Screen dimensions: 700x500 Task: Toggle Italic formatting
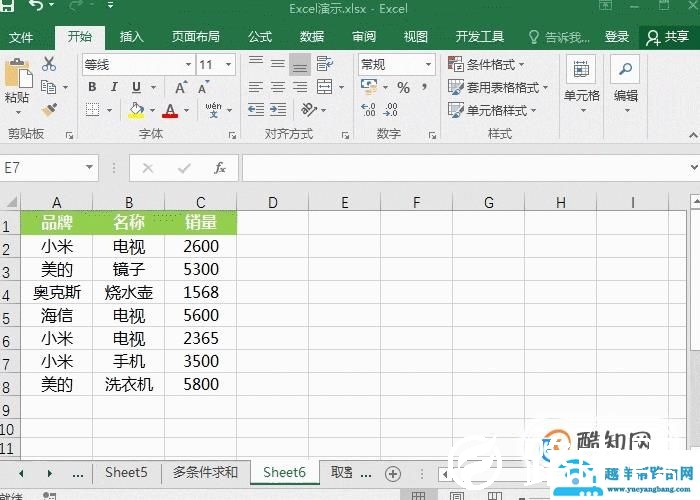(114, 87)
